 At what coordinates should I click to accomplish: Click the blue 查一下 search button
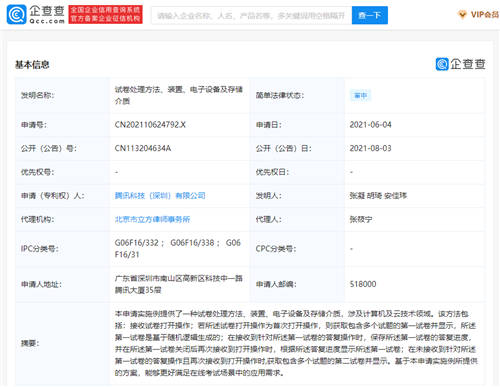[x=370, y=15]
